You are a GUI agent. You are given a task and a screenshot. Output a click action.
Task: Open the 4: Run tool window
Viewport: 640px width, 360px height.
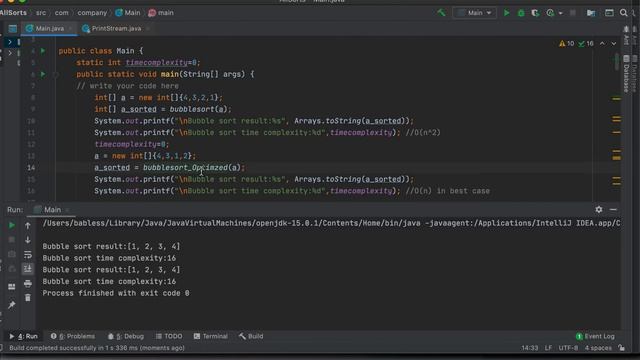(x=23, y=336)
